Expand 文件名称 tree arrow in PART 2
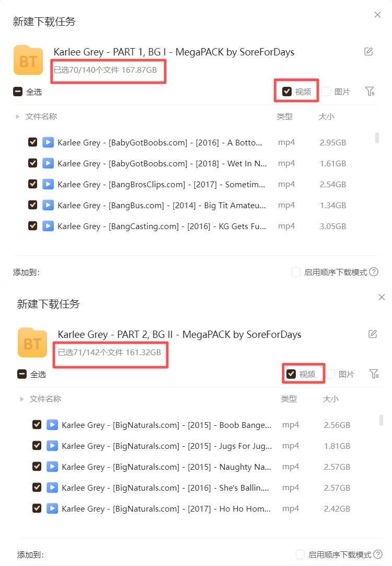Image resolution: width=392 pixels, height=566 pixels. tap(21, 399)
